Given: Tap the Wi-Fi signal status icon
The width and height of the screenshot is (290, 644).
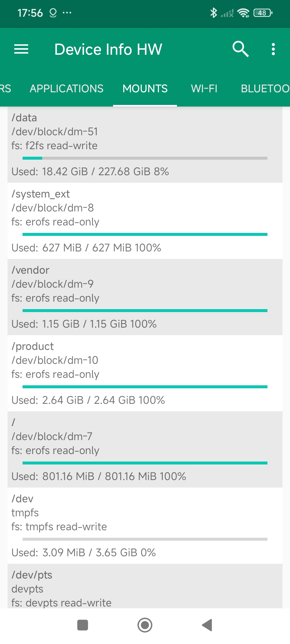Looking at the screenshot, I should [x=243, y=13].
